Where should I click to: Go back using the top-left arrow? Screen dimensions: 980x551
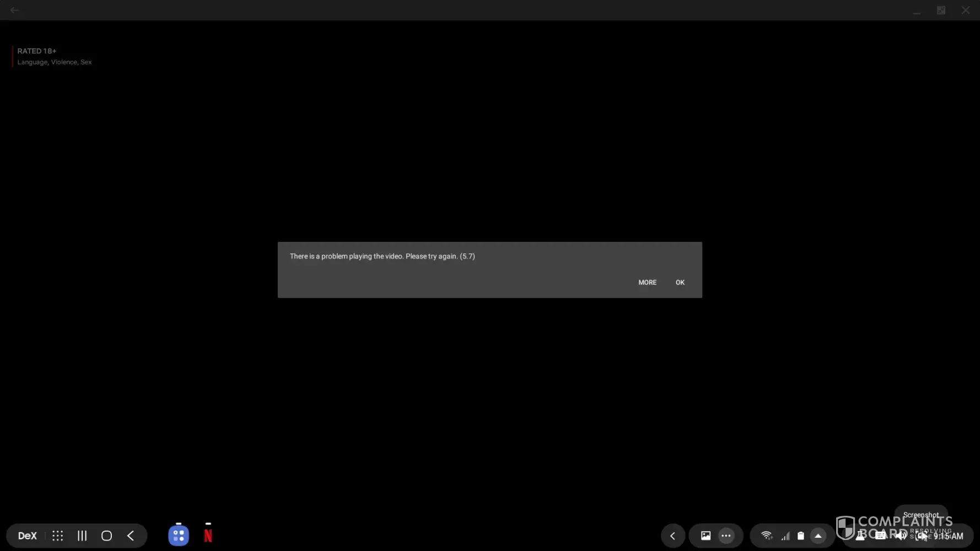pyautogui.click(x=14, y=10)
